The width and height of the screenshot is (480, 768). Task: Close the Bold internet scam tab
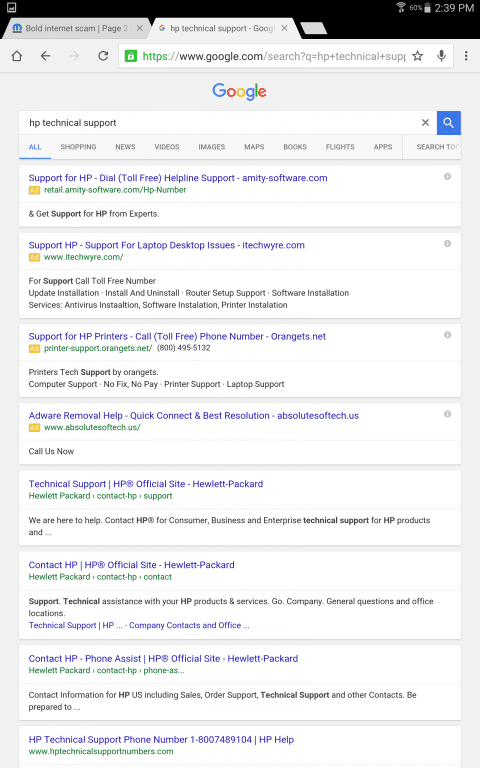coord(140,28)
